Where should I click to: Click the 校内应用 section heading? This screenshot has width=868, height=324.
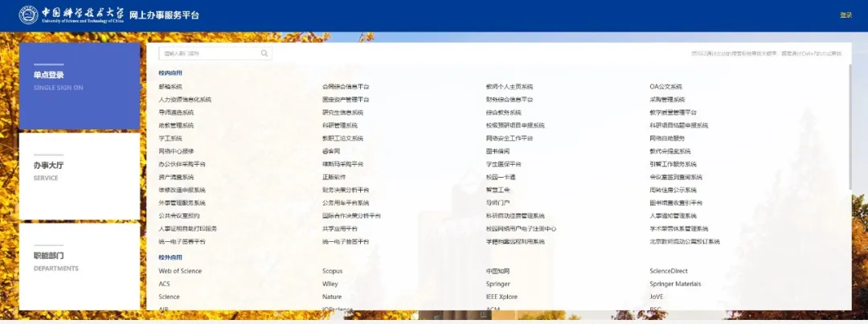[x=170, y=73]
